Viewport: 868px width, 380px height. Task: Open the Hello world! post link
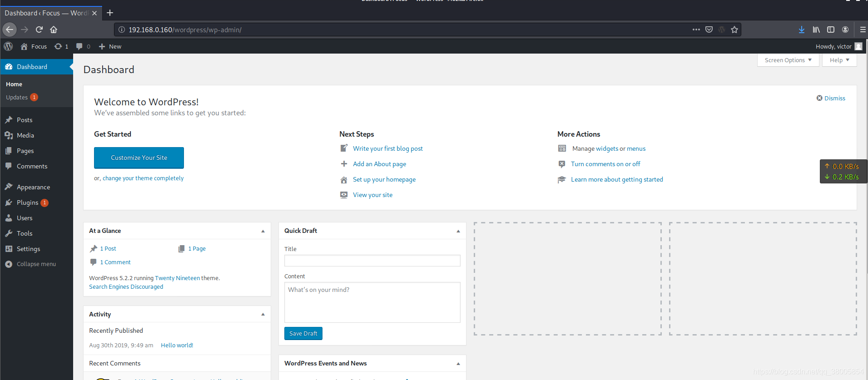click(177, 345)
